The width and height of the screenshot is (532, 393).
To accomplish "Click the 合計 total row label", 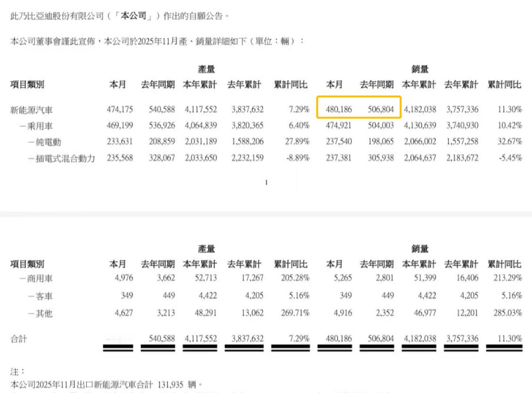I will click(x=19, y=339).
